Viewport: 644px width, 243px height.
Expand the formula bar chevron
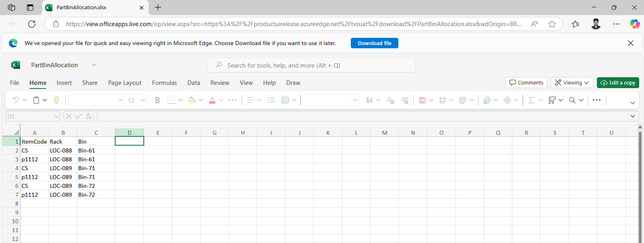(632, 116)
